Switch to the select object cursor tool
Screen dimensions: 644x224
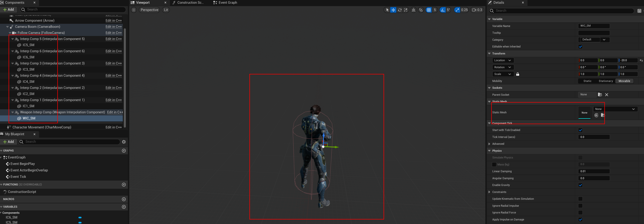(387, 10)
